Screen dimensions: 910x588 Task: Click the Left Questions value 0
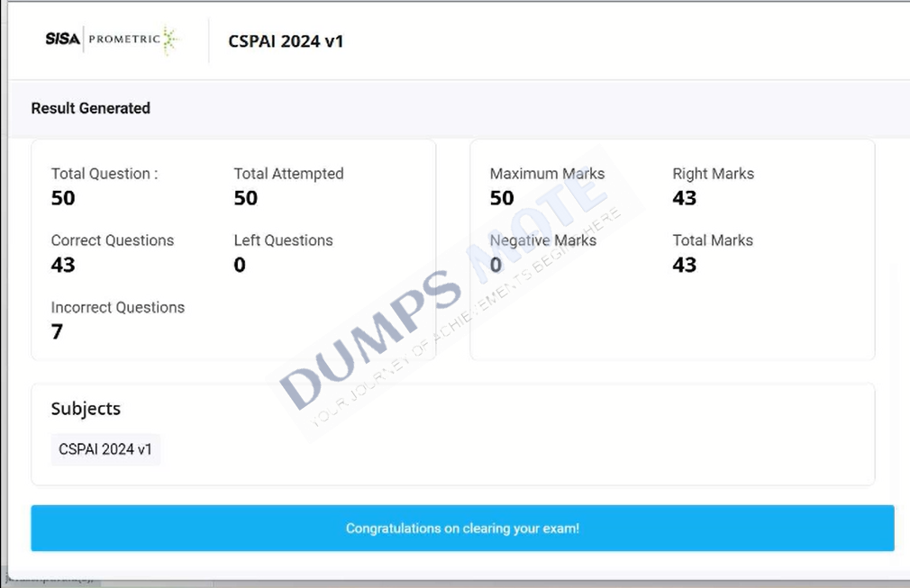(240, 265)
